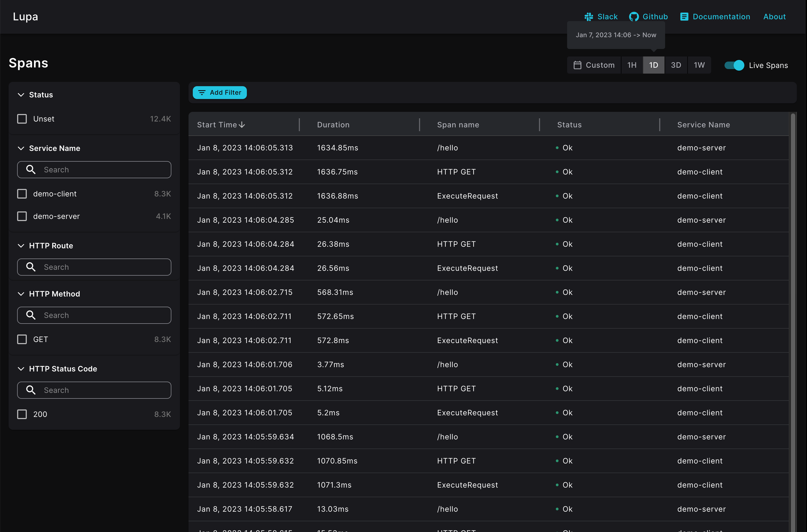The height and width of the screenshot is (532, 807).
Task: Collapse the Status filter section
Action: 21,95
